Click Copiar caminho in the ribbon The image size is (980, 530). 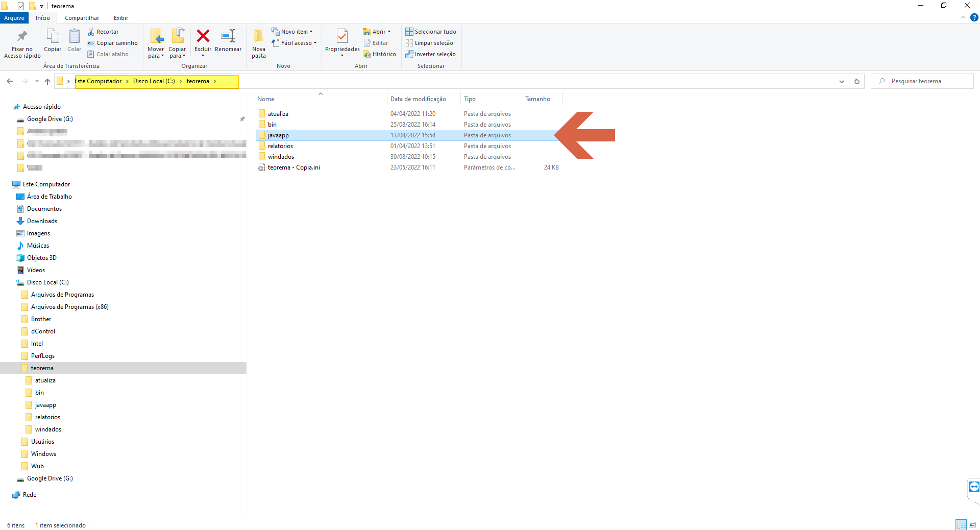tap(112, 43)
